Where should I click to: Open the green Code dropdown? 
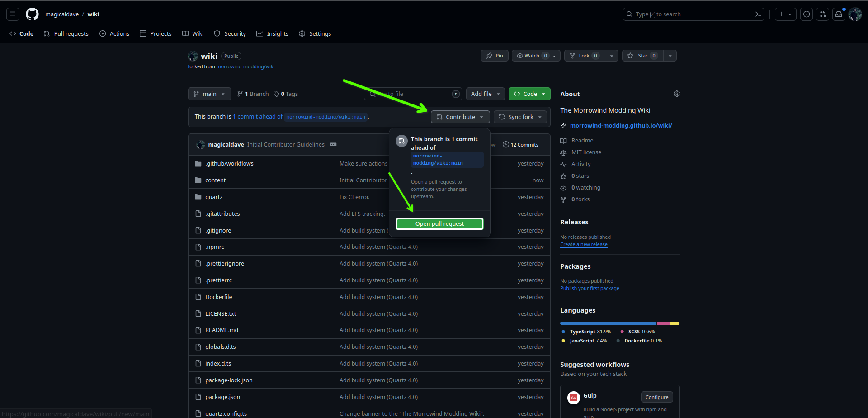[529, 94]
